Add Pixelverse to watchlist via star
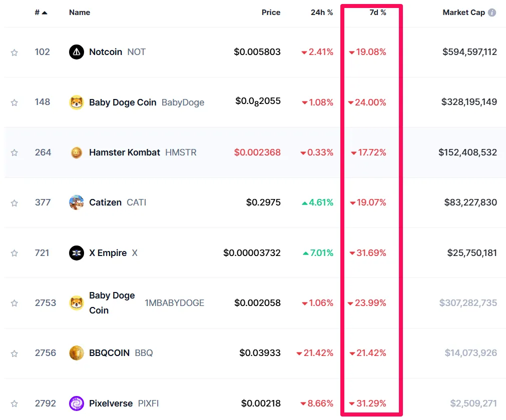 (x=14, y=403)
